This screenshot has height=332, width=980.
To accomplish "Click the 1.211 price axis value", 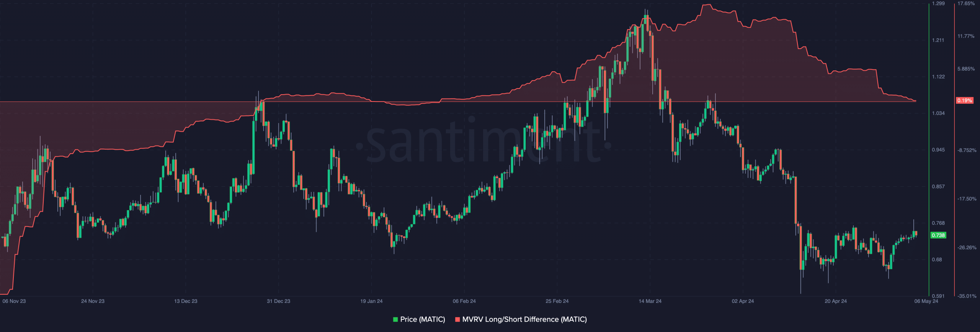I will 938,40.
